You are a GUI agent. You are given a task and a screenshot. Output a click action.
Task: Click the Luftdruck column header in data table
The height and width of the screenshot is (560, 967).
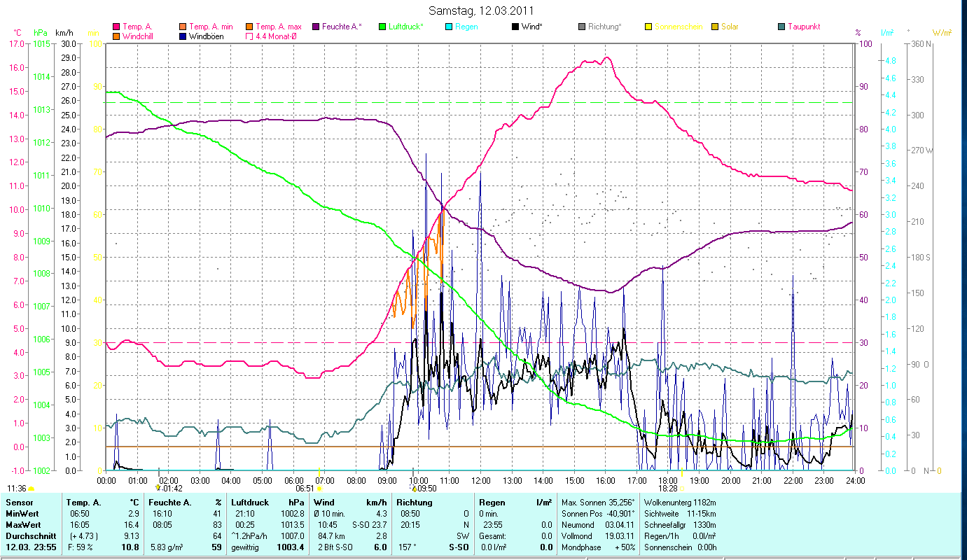point(249,503)
